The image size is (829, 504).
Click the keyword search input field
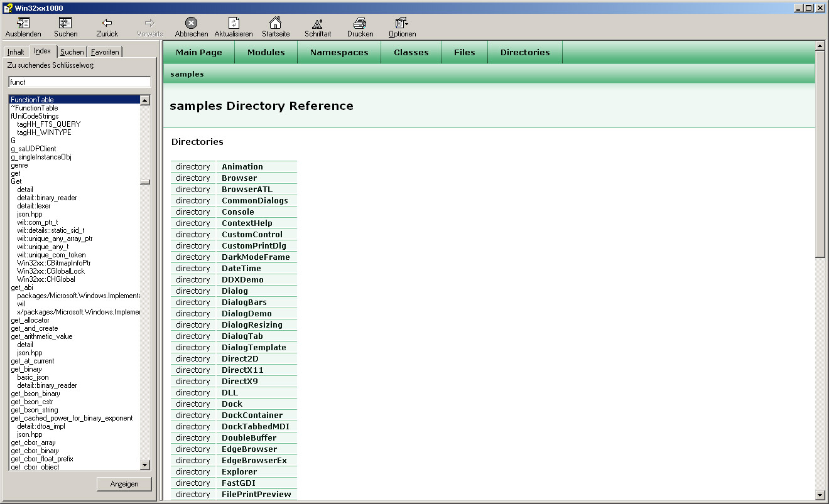click(79, 82)
